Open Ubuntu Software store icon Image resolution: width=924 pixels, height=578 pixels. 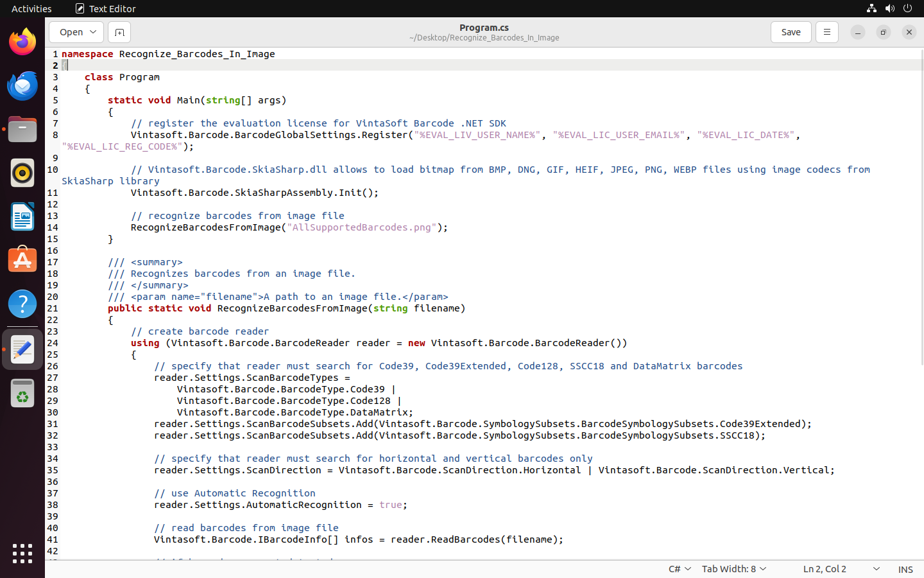tap(22, 261)
